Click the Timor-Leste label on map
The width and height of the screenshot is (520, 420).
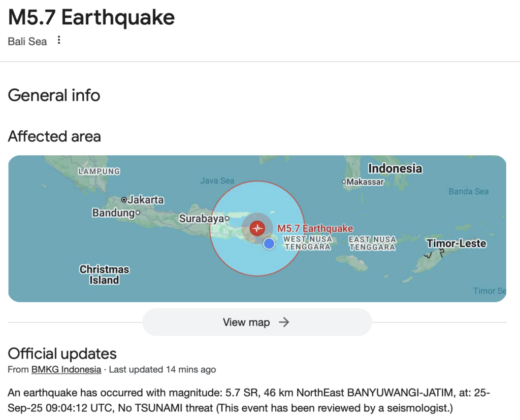[456, 243]
